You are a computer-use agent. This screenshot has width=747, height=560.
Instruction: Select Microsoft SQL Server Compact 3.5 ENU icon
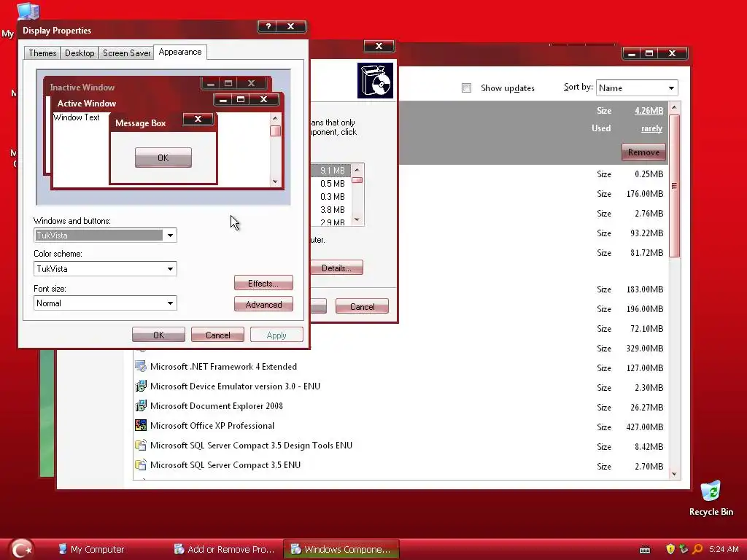[141, 464]
